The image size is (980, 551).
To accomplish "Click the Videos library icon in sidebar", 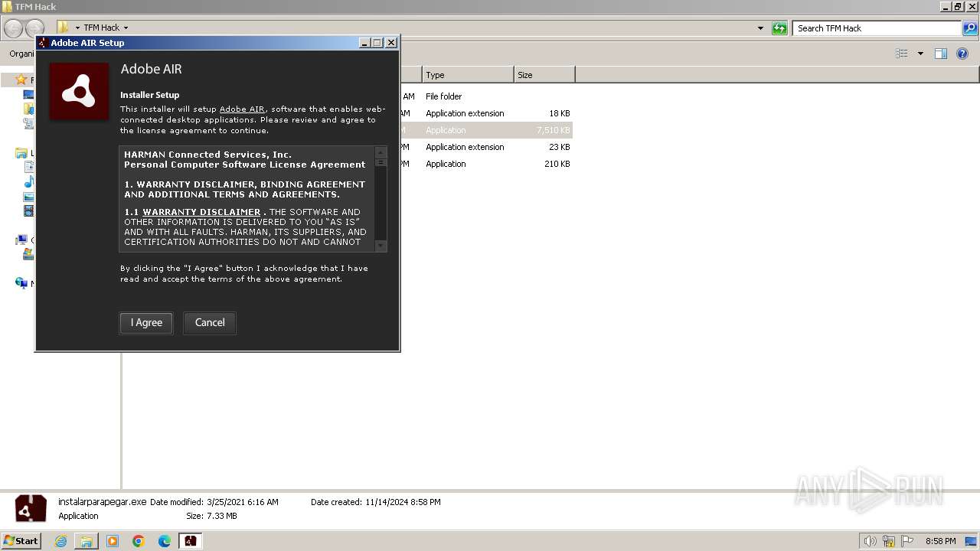I will 29,210.
